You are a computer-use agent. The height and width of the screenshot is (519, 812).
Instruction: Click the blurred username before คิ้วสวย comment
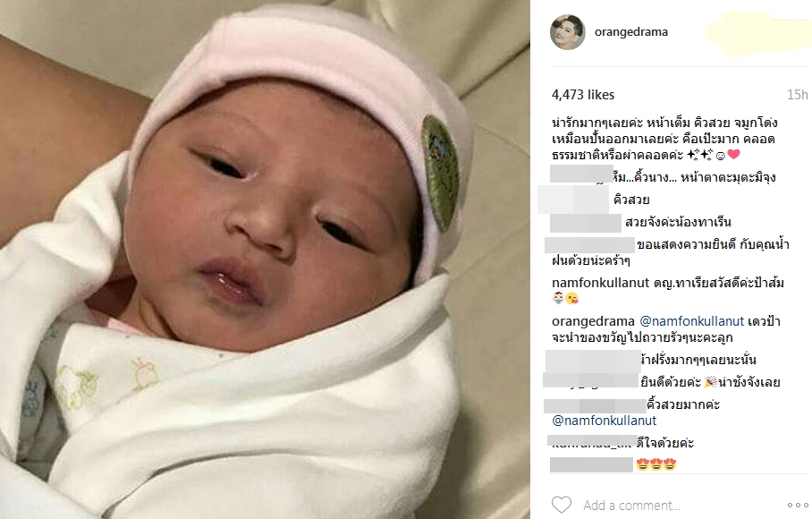pos(573,200)
